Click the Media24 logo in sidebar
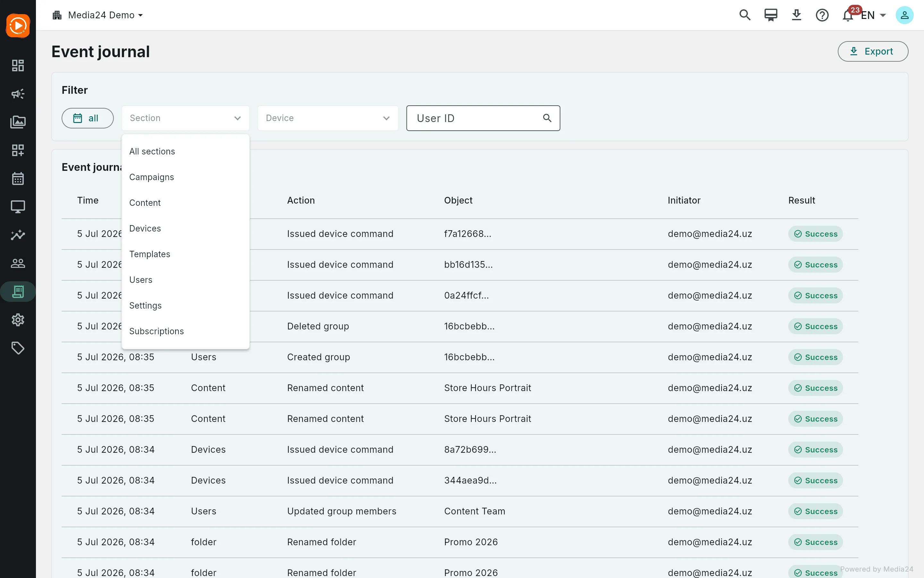Screen dimensions: 924x578 click(x=18, y=26)
